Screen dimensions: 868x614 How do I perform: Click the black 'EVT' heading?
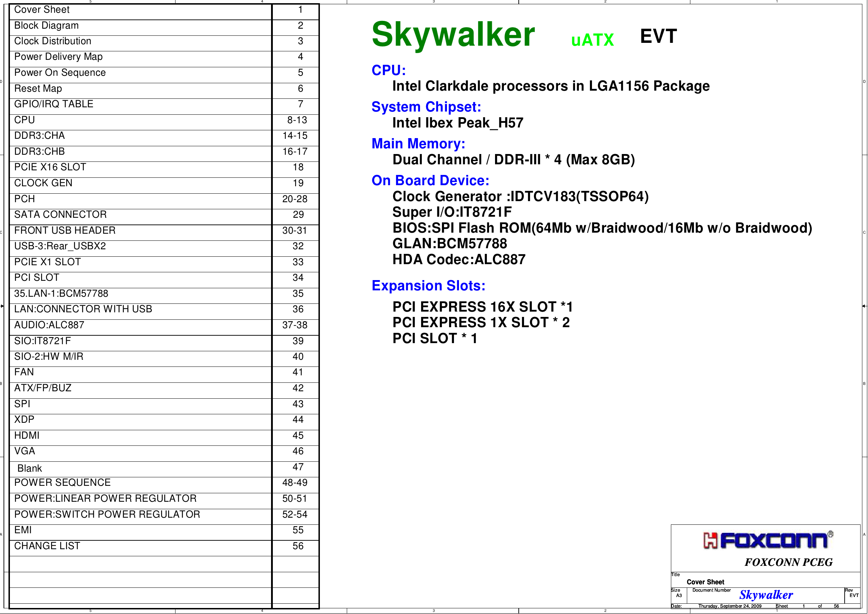(x=658, y=36)
